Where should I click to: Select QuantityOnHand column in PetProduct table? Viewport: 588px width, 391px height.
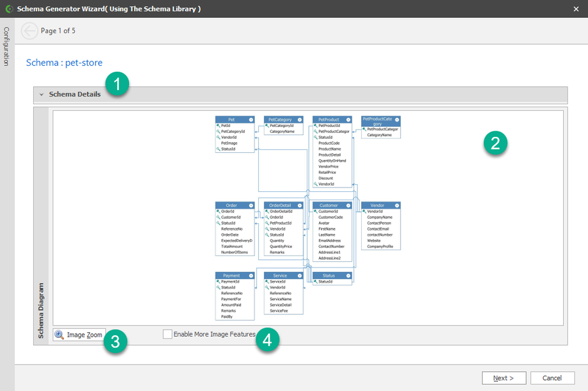tap(332, 161)
